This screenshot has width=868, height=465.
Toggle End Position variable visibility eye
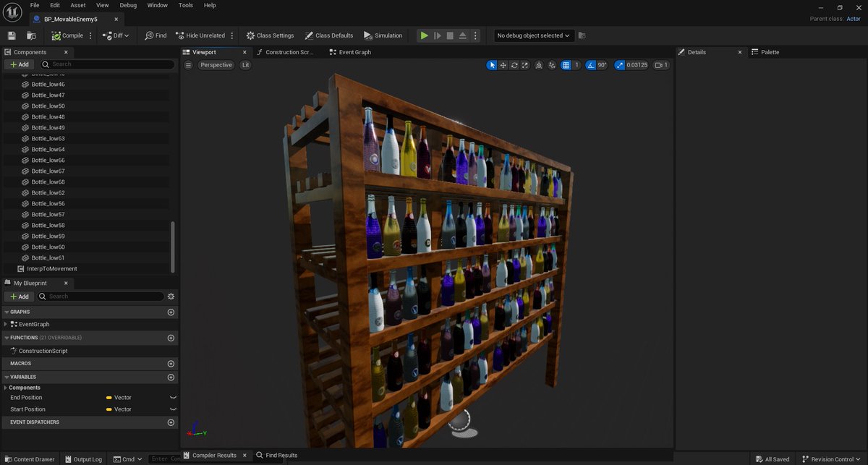tap(173, 398)
